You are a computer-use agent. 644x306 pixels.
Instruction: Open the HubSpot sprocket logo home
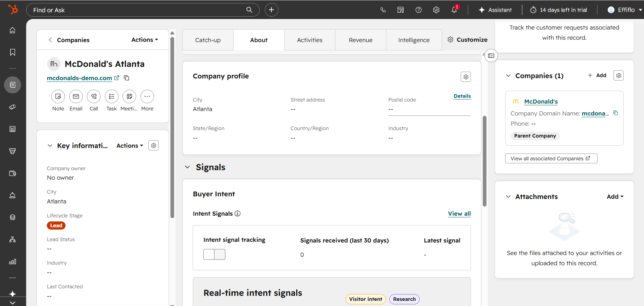click(x=13, y=10)
